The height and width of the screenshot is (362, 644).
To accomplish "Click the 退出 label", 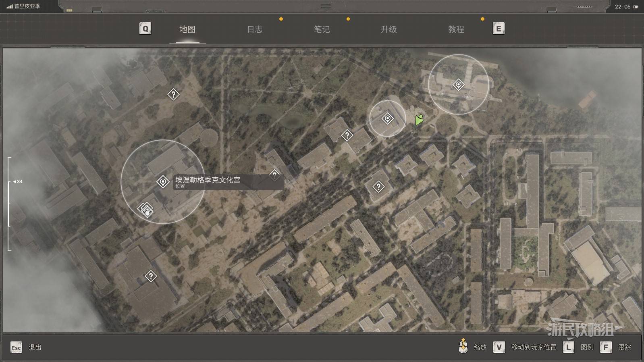I will pos(35,347).
